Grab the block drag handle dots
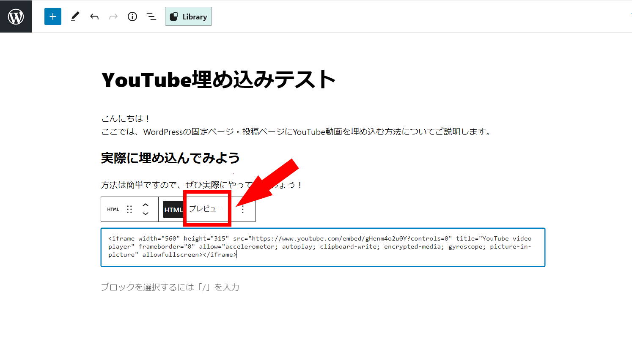632x364 pixels. tap(129, 209)
